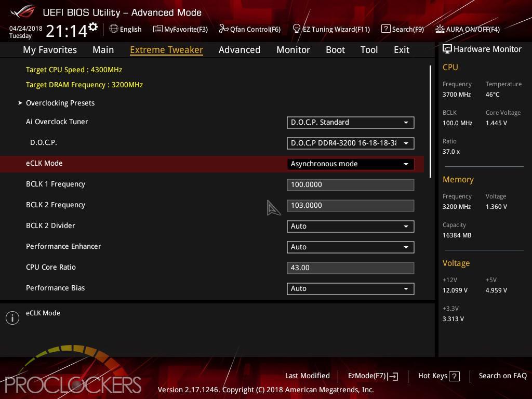Click the BCLK 1 Frequency input field
532x399 pixels.
(x=351, y=185)
